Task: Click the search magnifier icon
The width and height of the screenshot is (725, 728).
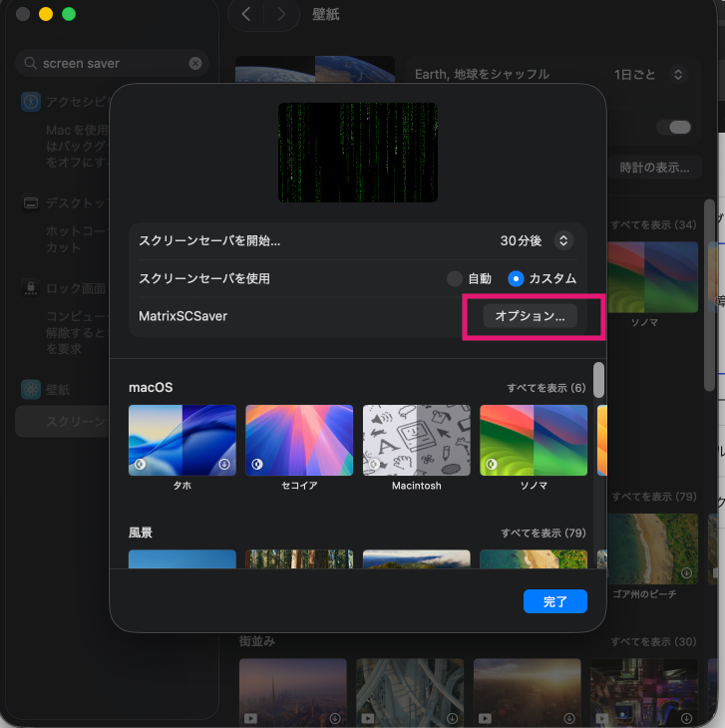Action: tap(30, 63)
